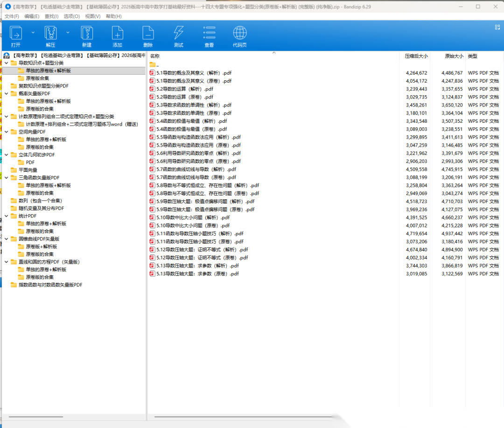Collapse the 三角函数矢量版PDF tree node
The width and height of the screenshot is (504, 428).
(x=6, y=178)
